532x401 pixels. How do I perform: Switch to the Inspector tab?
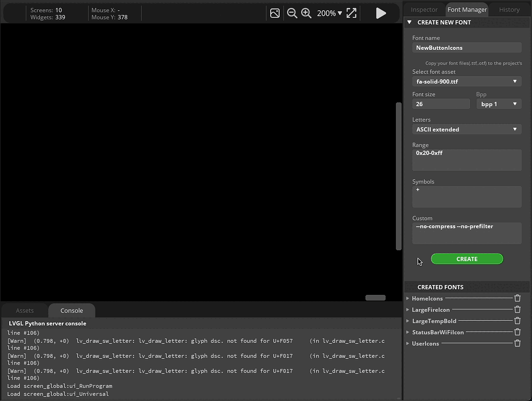pos(424,9)
